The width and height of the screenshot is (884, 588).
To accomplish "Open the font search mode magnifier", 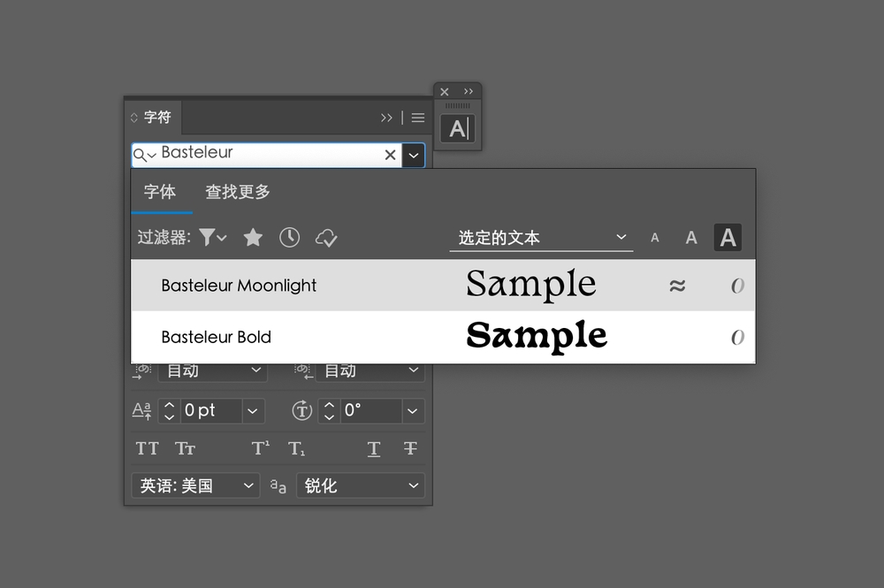I will [x=144, y=155].
